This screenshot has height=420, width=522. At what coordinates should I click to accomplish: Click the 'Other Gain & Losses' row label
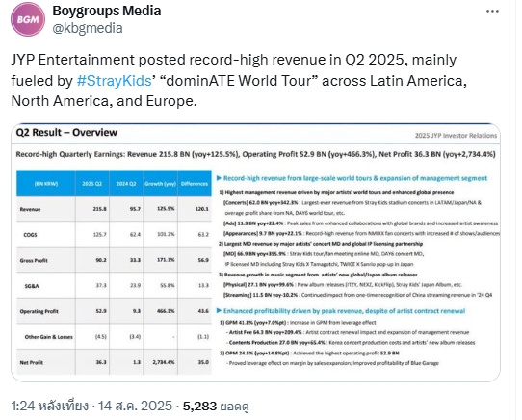click(x=48, y=337)
